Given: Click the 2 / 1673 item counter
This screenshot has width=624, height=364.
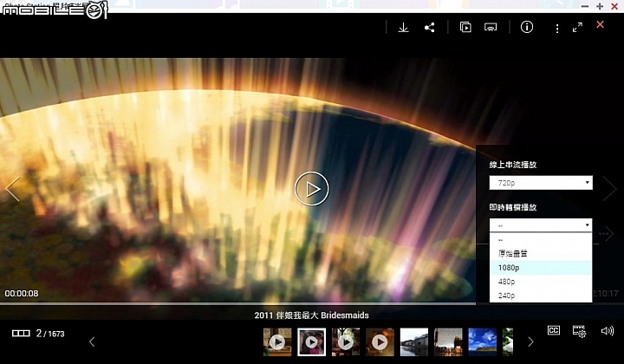Looking at the screenshot, I should click(x=50, y=334).
